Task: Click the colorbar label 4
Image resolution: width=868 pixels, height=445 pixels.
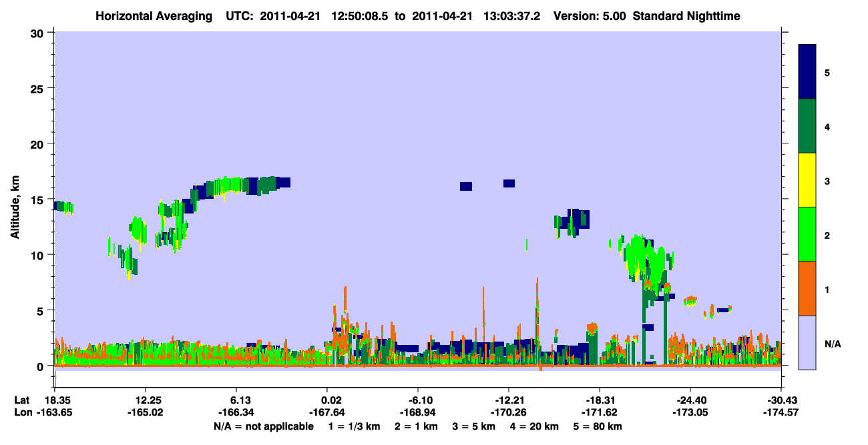Action: (x=827, y=127)
